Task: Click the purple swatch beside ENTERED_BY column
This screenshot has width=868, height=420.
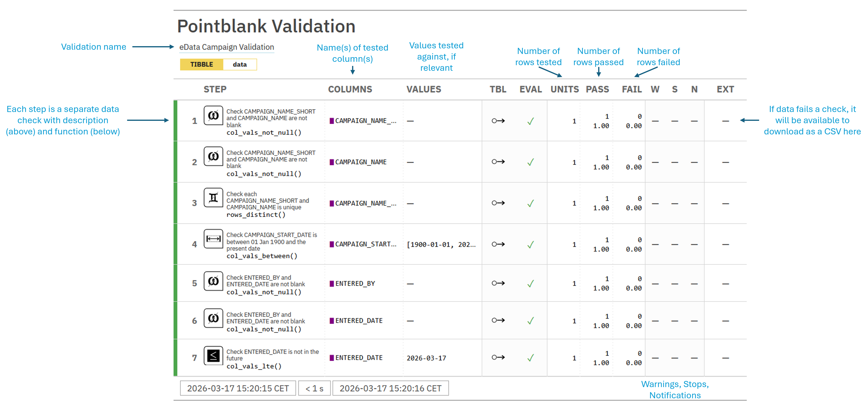Action: tap(332, 284)
